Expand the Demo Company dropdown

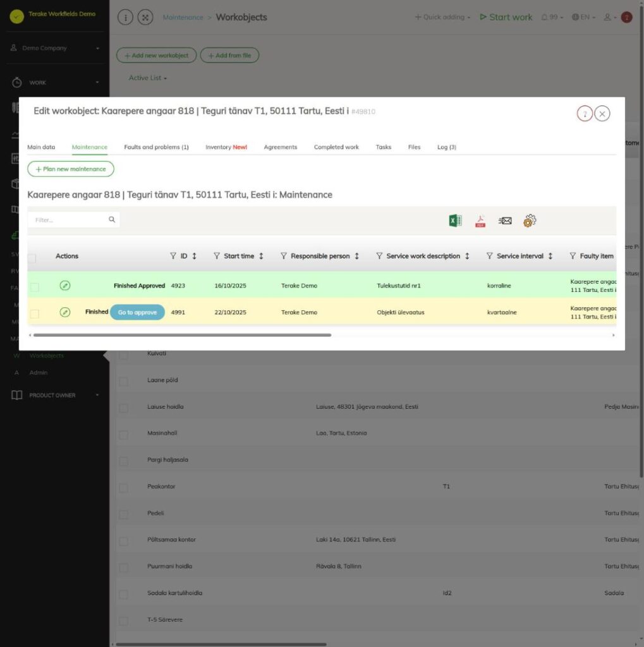[55, 48]
